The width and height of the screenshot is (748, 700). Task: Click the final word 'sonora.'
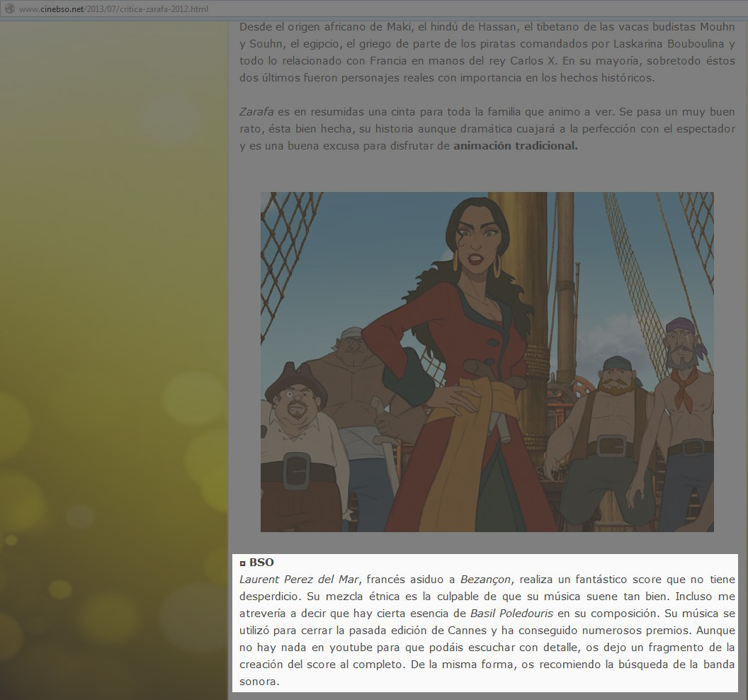259,682
